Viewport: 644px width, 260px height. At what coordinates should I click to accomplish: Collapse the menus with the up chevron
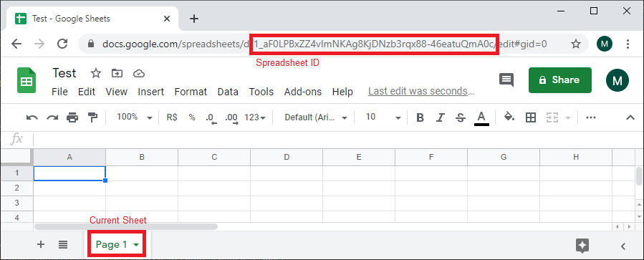[630, 117]
